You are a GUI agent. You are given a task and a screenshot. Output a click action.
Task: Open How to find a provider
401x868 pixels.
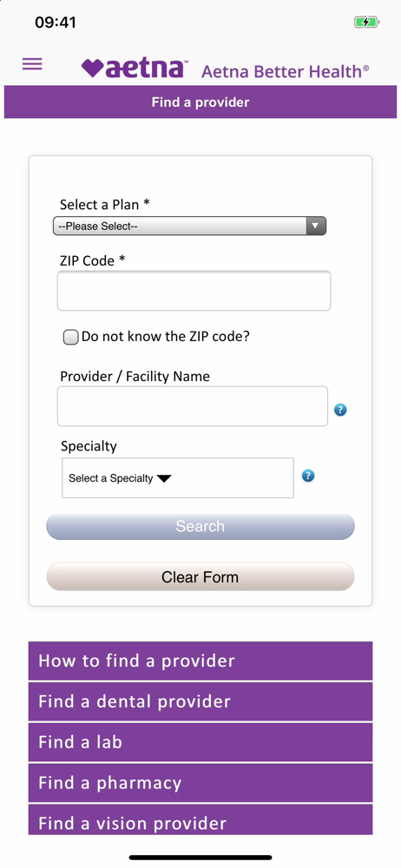click(x=200, y=661)
